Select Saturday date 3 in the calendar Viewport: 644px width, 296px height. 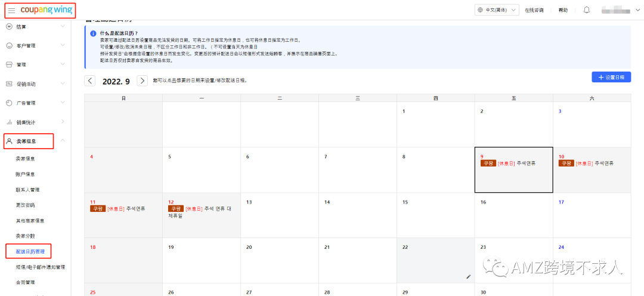click(592, 125)
